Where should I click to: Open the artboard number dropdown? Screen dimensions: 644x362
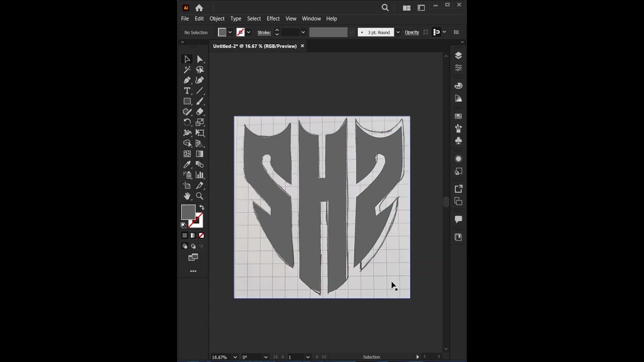(x=308, y=357)
